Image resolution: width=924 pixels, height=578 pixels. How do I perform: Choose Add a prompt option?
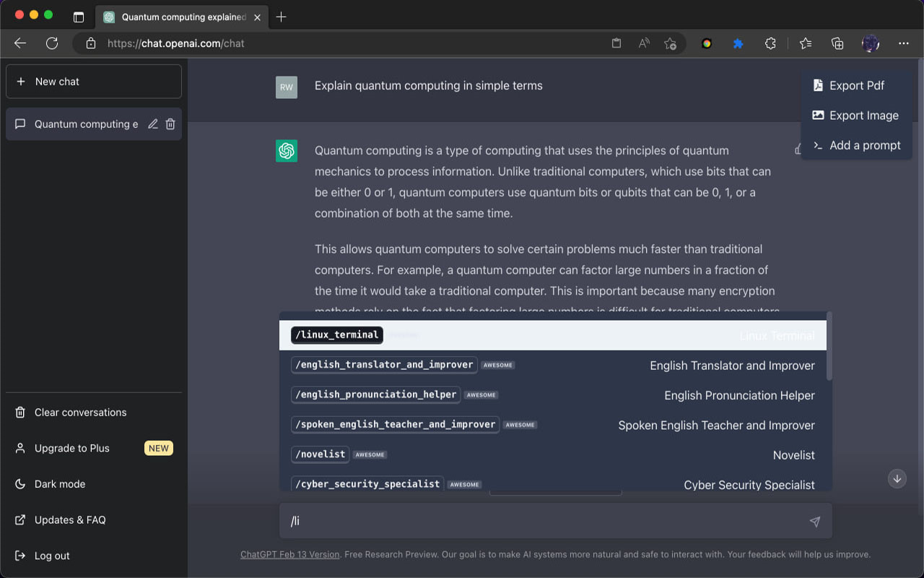(x=856, y=145)
